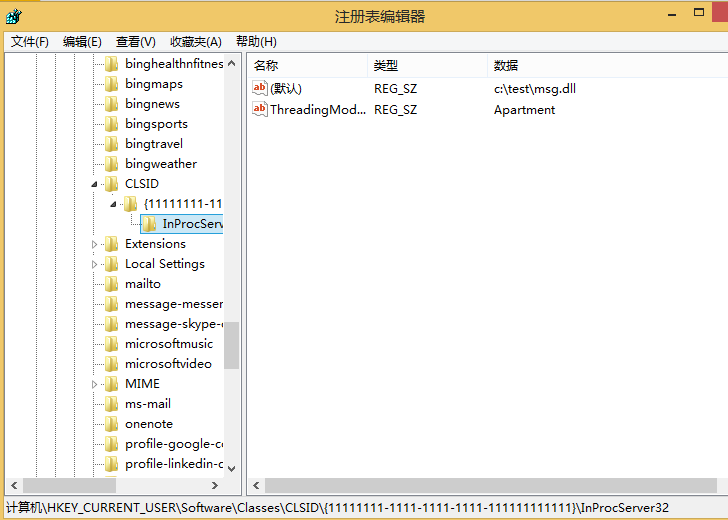Click the CLSID folder icon
Screen dimensions: 728x520
pyautogui.click(x=111, y=184)
